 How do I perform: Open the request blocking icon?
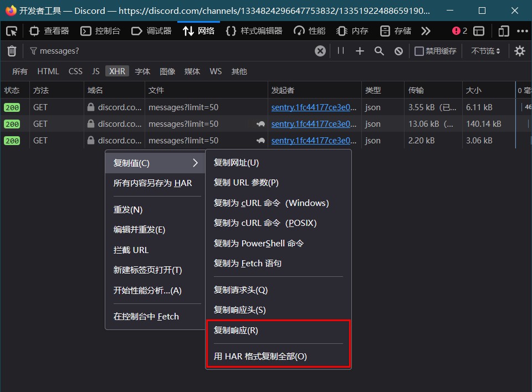click(x=398, y=51)
